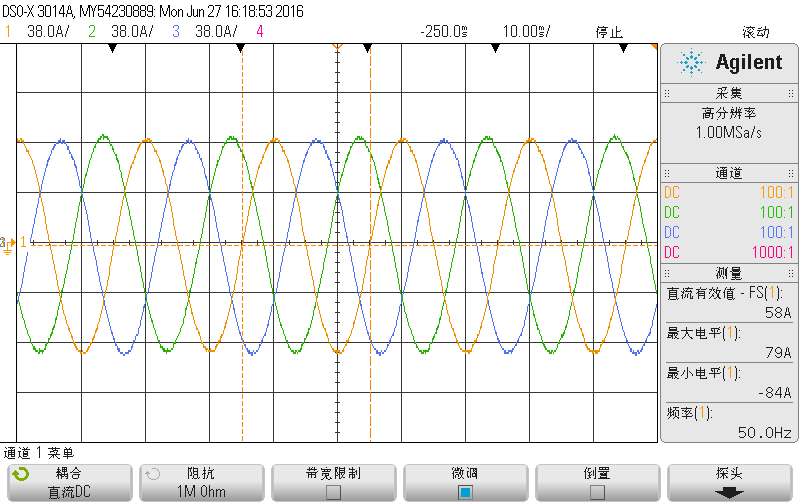Open the 阻抗 impedance selector

tap(200, 482)
